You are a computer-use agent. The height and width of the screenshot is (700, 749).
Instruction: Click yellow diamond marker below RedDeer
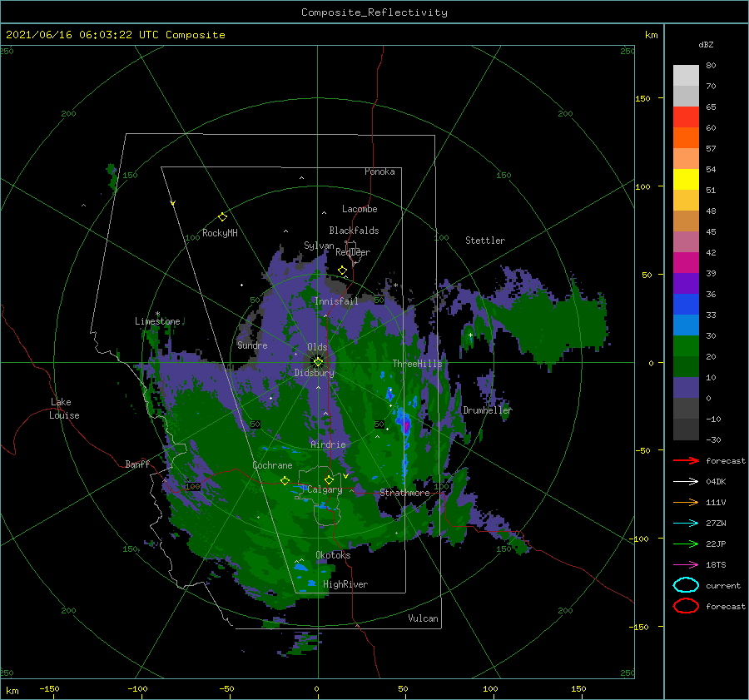[342, 271]
